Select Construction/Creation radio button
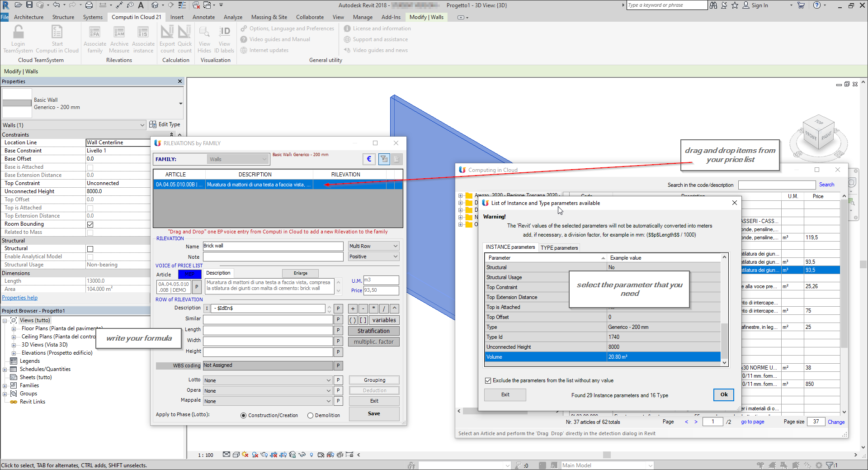This screenshot has width=868, height=470. [244, 415]
